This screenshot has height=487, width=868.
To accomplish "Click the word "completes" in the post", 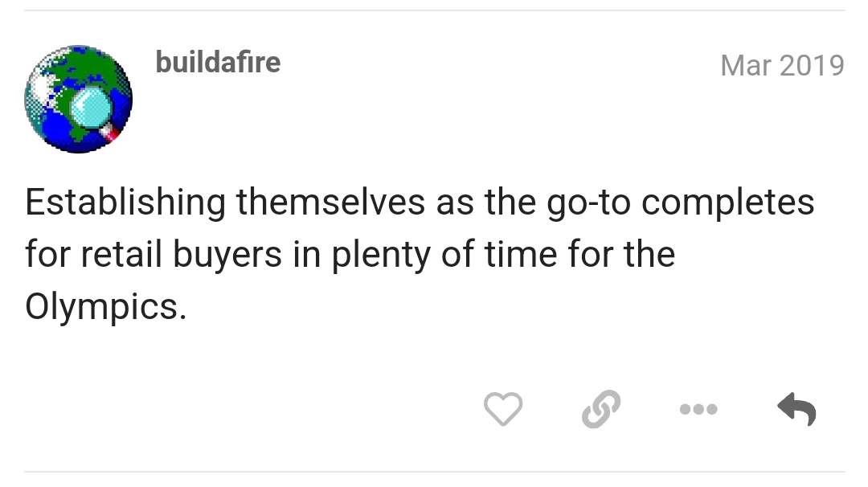I will point(728,203).
